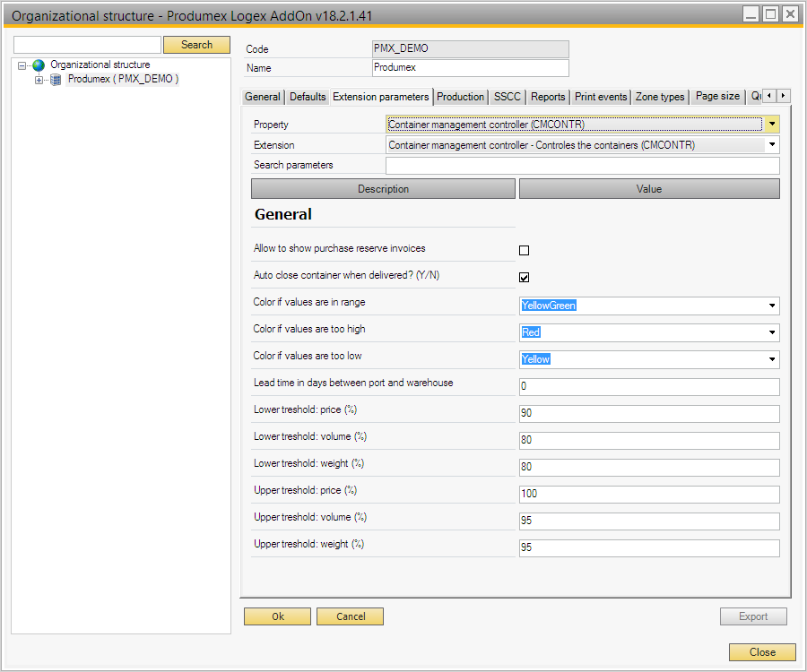
Task: Click the Cancel button
Action: pyautogui.click(x=350, y=616)
